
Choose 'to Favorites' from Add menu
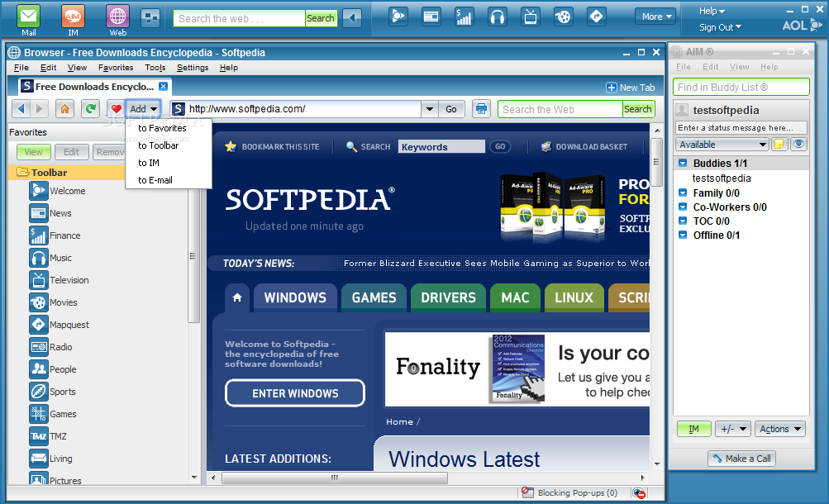162,128
